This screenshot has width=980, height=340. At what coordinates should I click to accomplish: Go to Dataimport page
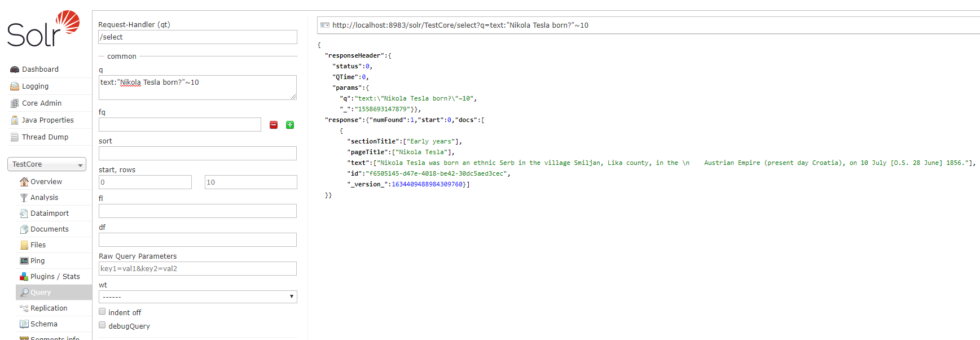pos(50,213)
